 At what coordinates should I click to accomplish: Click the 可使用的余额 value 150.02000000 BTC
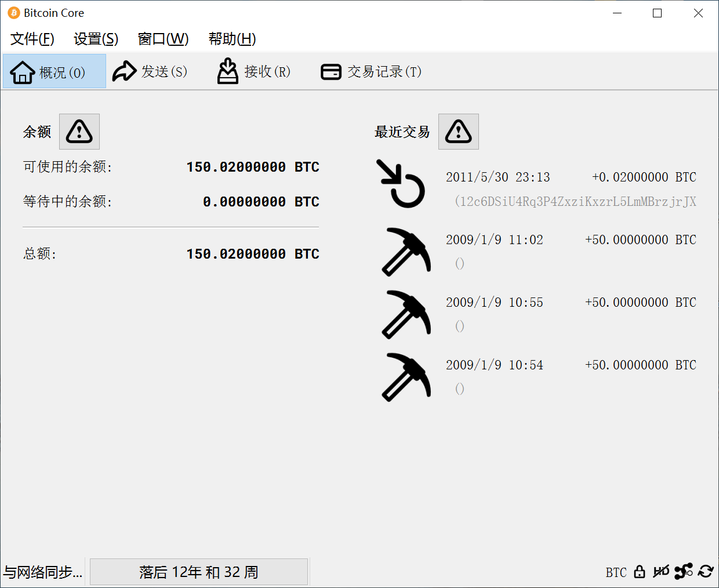pyautogui.click(x=253, y=167)
